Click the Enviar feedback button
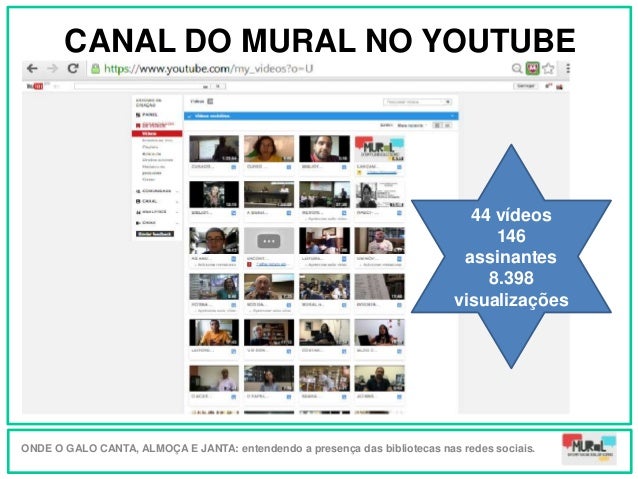 [155, 234]
